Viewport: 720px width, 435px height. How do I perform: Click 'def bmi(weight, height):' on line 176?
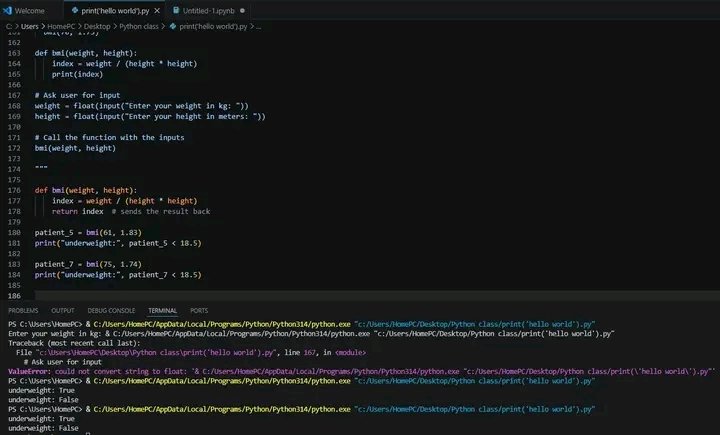86,190
